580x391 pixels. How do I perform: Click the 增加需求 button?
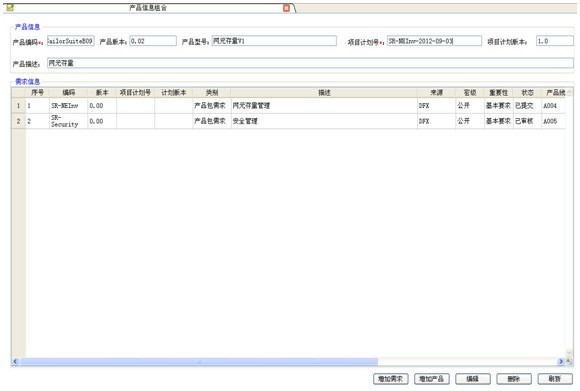[391, 379]
